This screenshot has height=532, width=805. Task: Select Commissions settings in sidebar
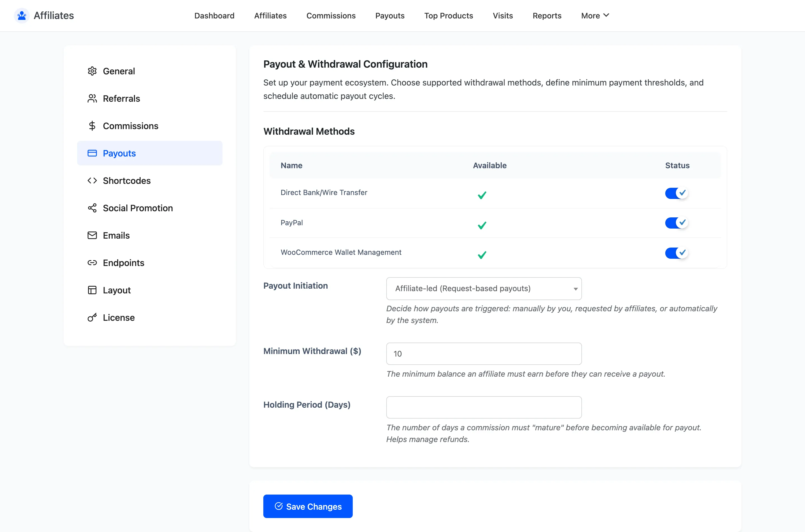coord(150,126)
